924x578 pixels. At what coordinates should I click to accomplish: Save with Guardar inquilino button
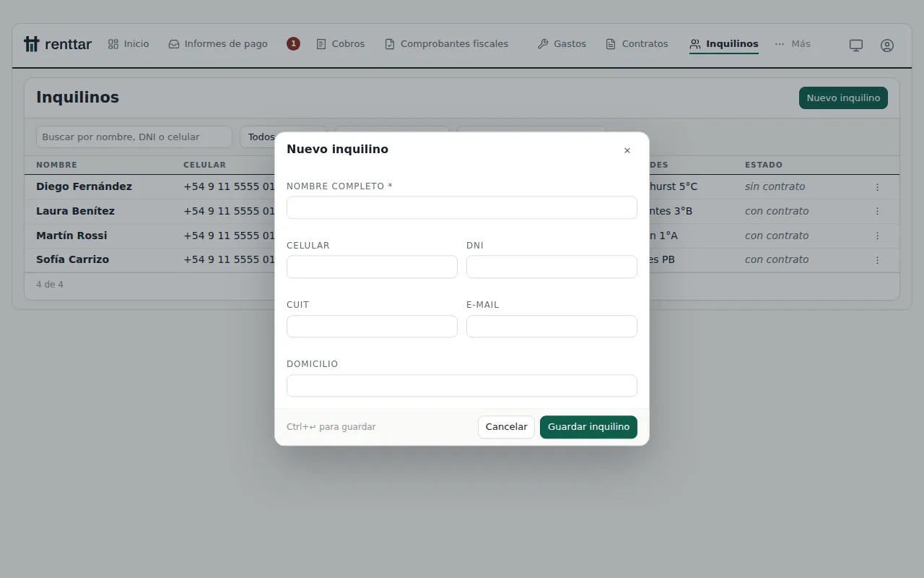[588, 427]
